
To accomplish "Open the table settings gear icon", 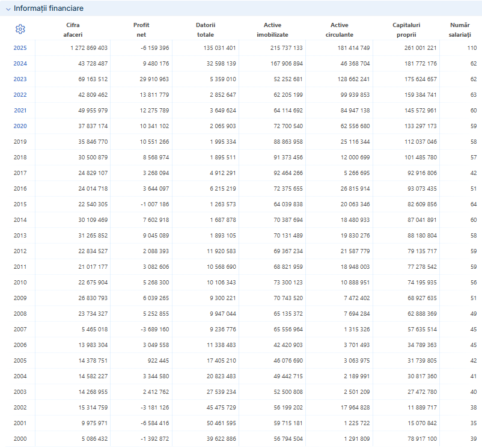I will [x=20, y=29].
